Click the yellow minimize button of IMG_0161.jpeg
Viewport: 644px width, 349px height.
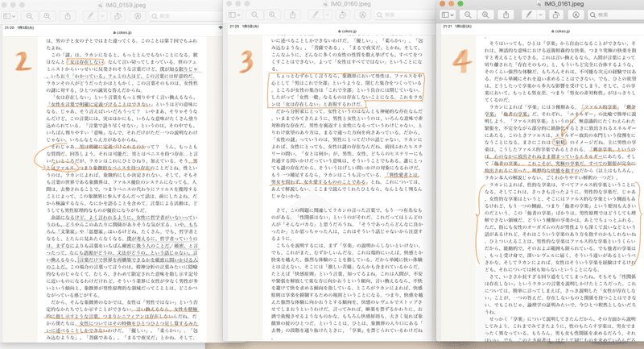[451, 4]
